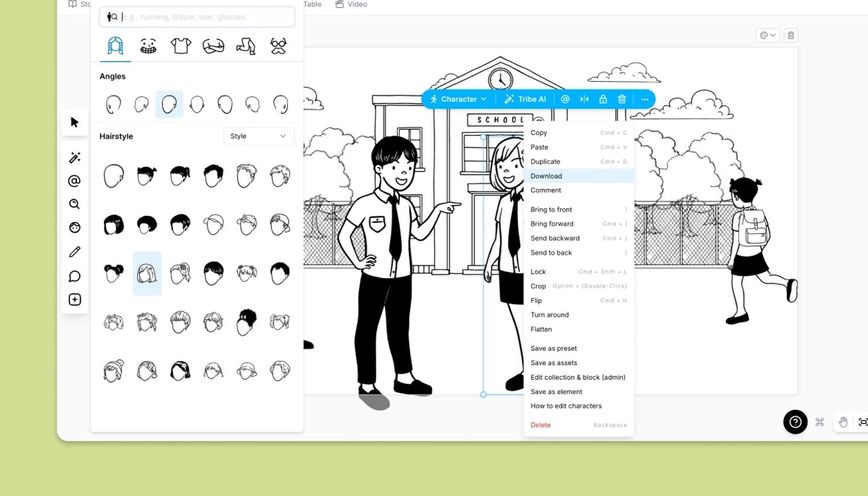Choose Copy from the context menu
868x496 pixels.
click(579, 133)
